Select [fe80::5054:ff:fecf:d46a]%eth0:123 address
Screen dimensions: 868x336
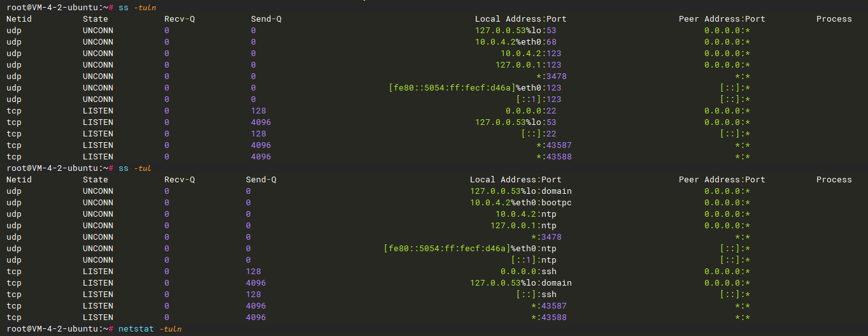pos(474,88)
